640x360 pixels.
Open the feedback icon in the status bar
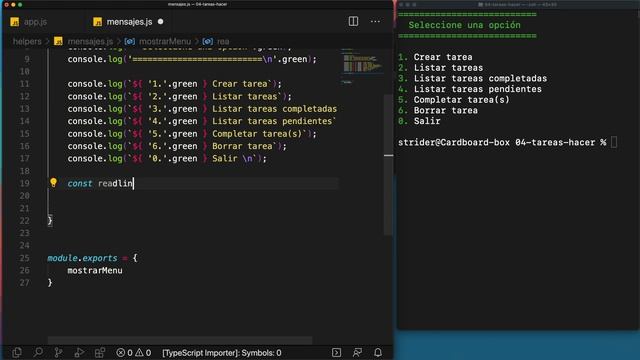click(357, 353)
